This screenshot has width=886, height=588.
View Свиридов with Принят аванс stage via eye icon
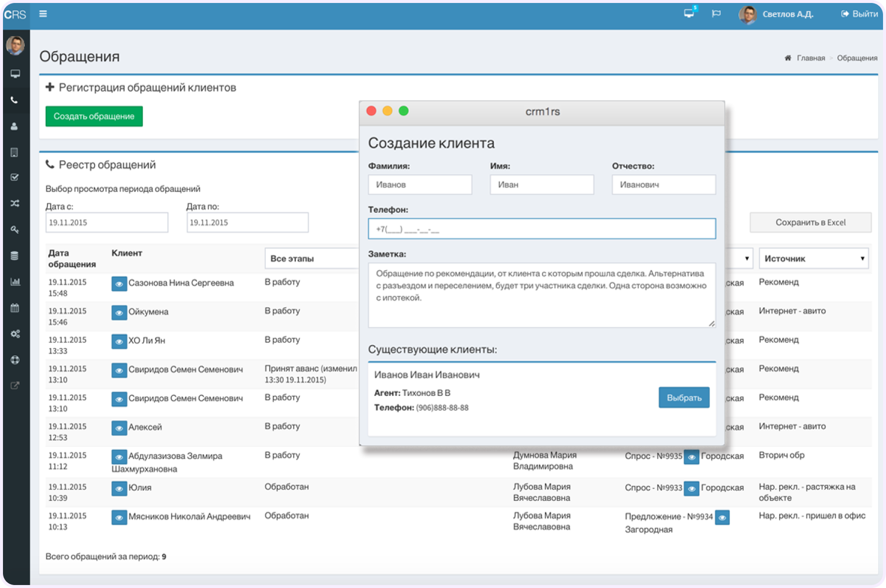pyautogui.click(x=119, y=370)
